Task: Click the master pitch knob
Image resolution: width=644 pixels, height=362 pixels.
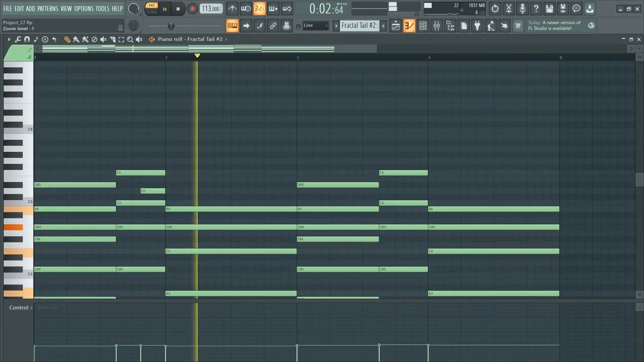Action: pyautogui.click(x=133, y=26)
